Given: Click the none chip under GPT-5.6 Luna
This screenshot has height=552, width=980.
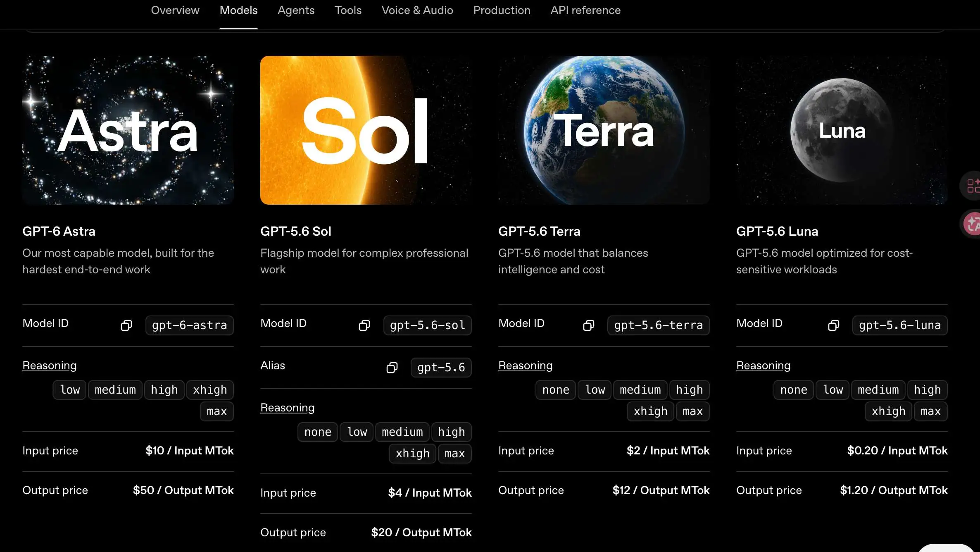Looking at the screenshot, I should [x=794, y=390].
